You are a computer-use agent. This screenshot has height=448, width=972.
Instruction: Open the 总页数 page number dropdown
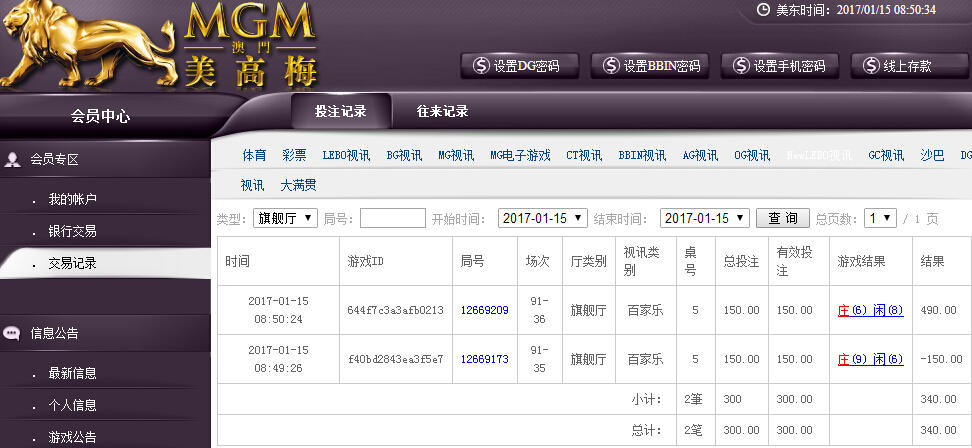click(x=880, y=218)
